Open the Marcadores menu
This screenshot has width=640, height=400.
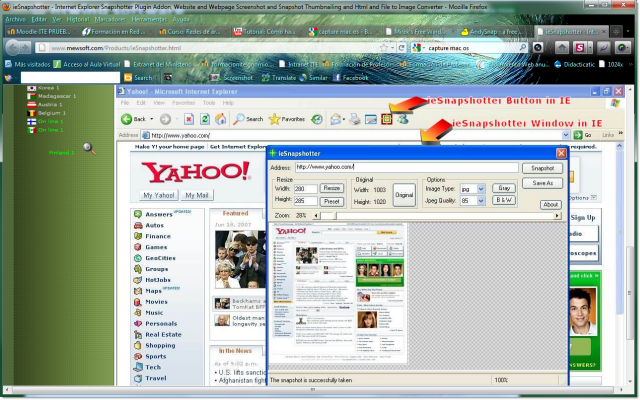(110, 19)
